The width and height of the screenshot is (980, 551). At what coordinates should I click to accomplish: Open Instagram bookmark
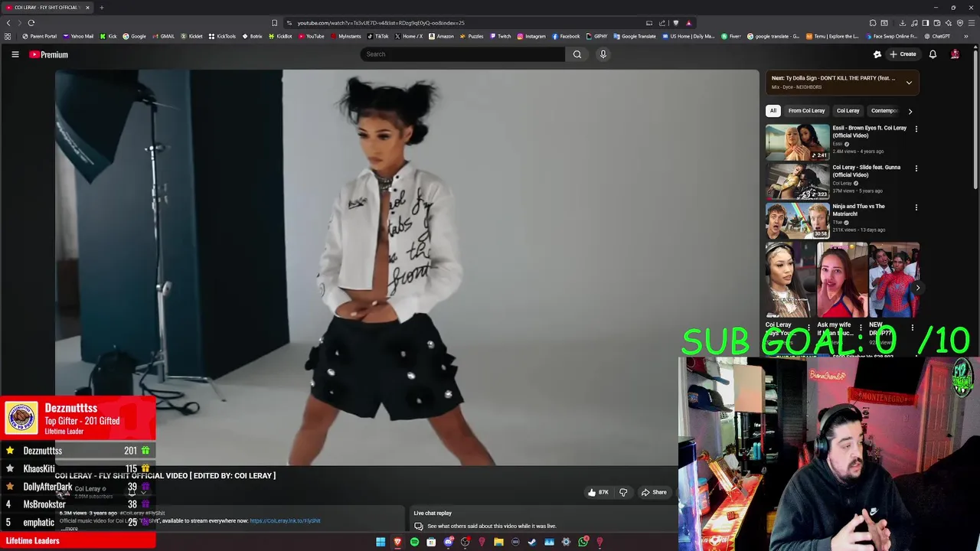tap(531, 36)
